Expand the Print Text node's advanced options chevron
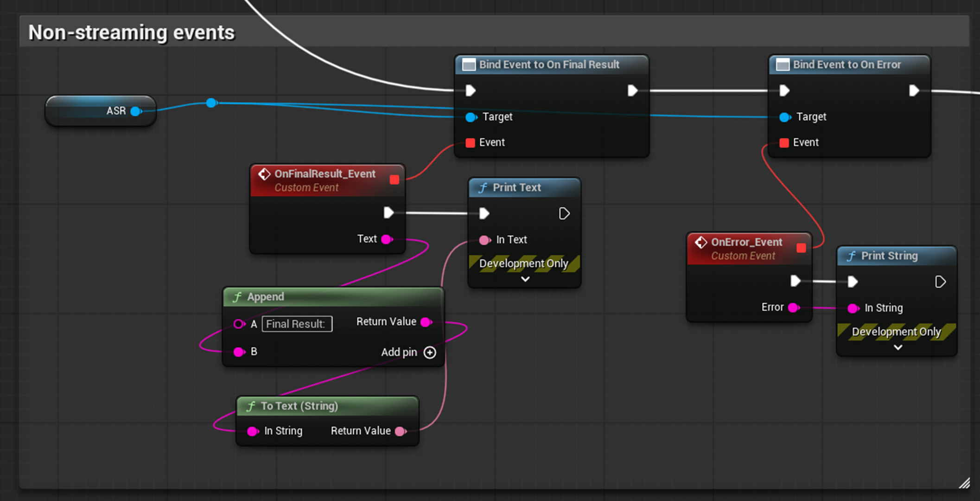The height and width of the screenshot is (501, 980). tap(525, 279)
